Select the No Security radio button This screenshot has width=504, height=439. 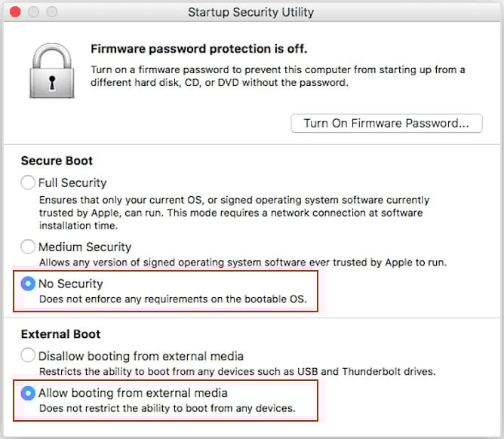coord(28,284)
